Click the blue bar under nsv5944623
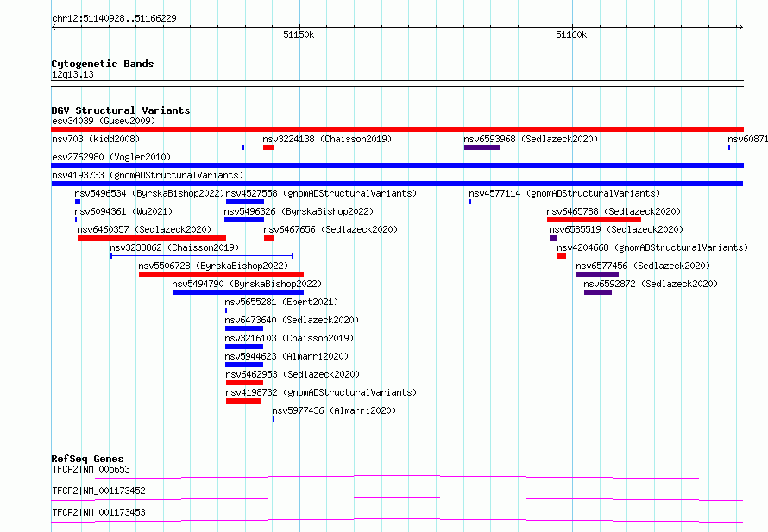The width and height of the screenshot is (768, 532). tap(244, 365)
